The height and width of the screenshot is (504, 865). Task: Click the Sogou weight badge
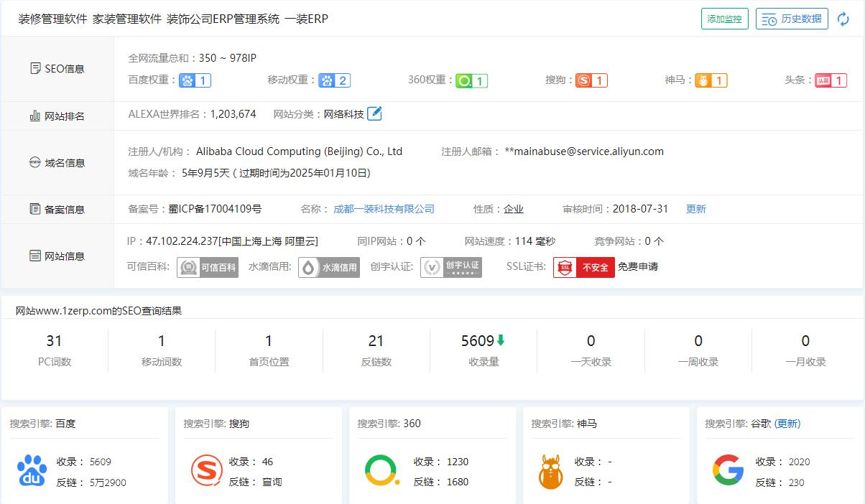click(x=591, y=80)
